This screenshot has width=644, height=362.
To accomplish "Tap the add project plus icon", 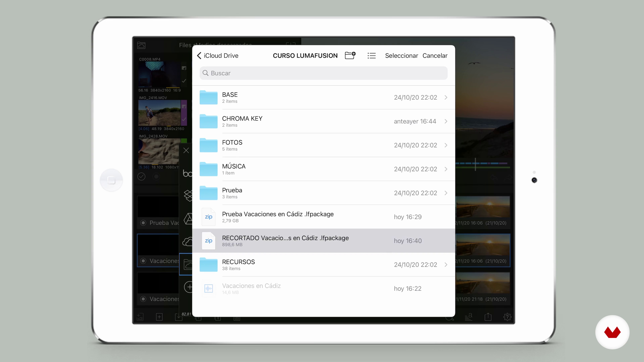I will coord(159,317).
